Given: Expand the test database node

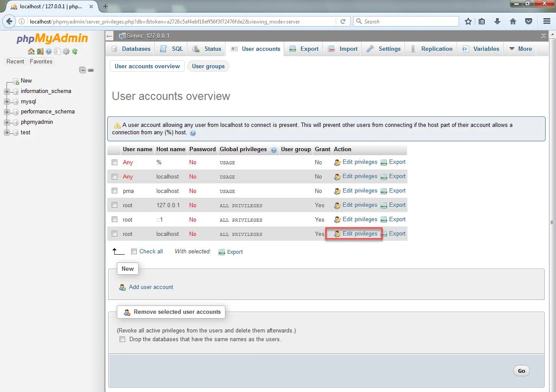Looking at the screenshot, I should [x=7, y=133].
